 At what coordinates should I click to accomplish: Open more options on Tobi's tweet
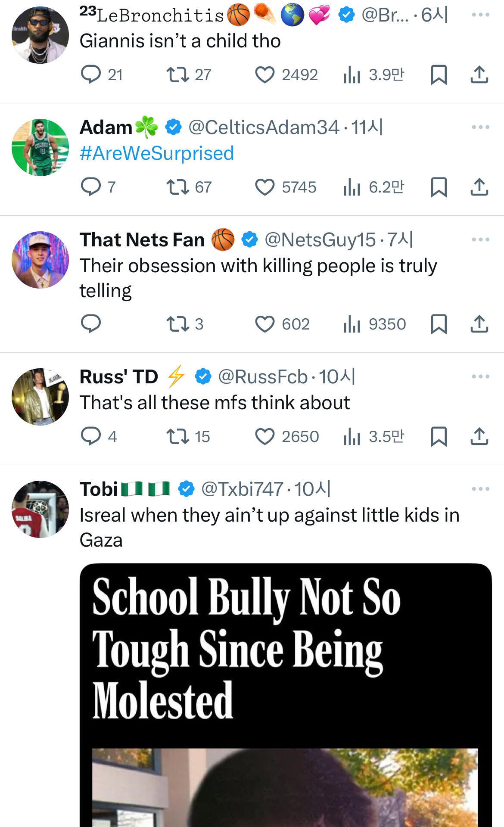point(480,489)
